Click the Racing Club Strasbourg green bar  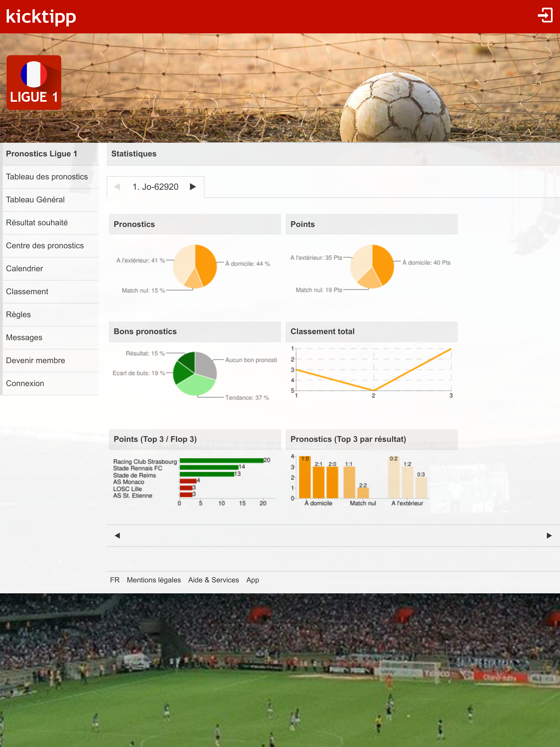(x=221, y=460)
